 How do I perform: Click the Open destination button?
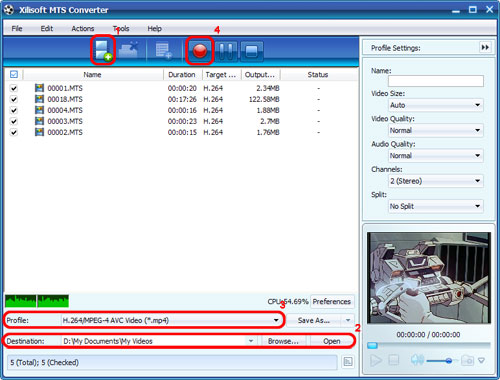click(x=332, y=341)
